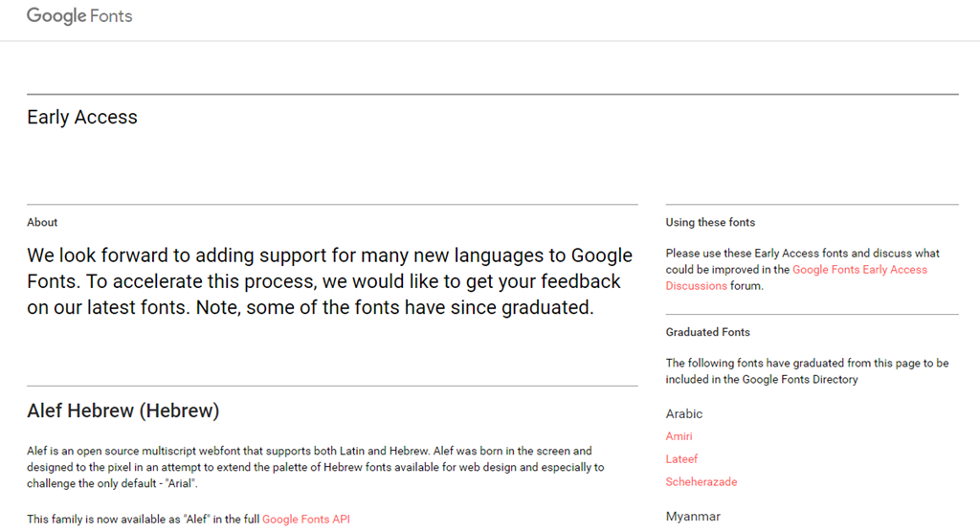Click the Myanmar category label
980x532 pixels.
[693, 517]
